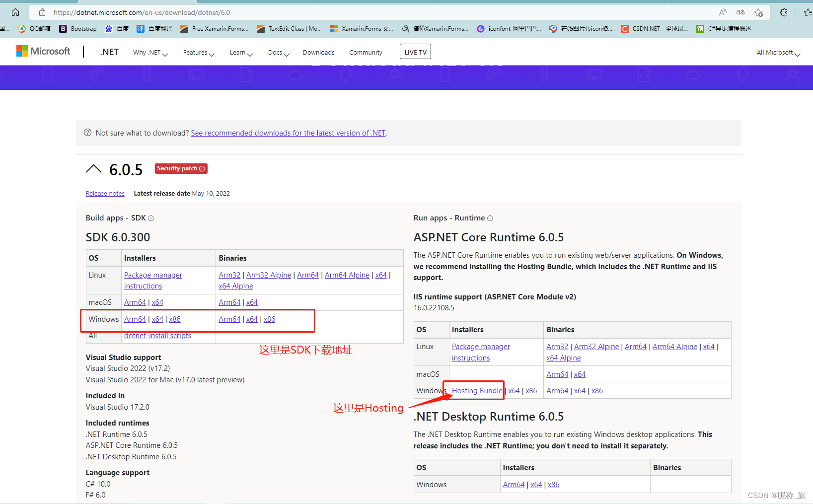Open the Release notes link
This screenshot has width=813, height=504.
pos(105,194)
